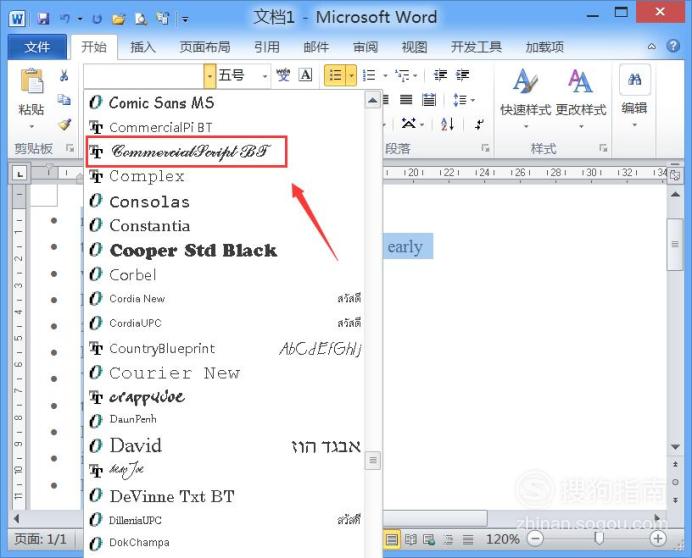Switch to Print Layout view icon
This screenshot has width=692, height=558.
pos(391,539)
